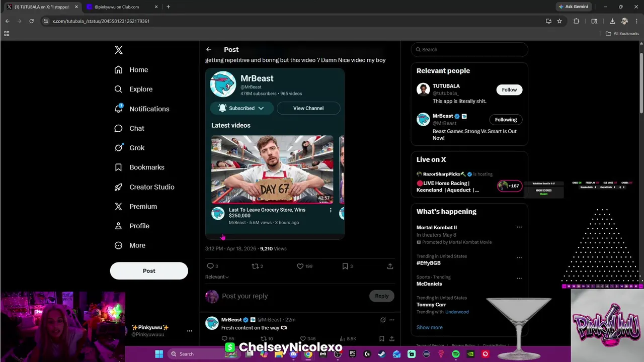Bookmark this page with the star icon

(559, 21)
